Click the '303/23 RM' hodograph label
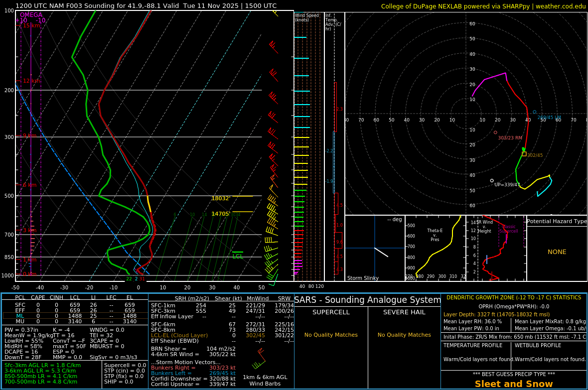Viewport: 588px width, 390px height. pos(510,137)
